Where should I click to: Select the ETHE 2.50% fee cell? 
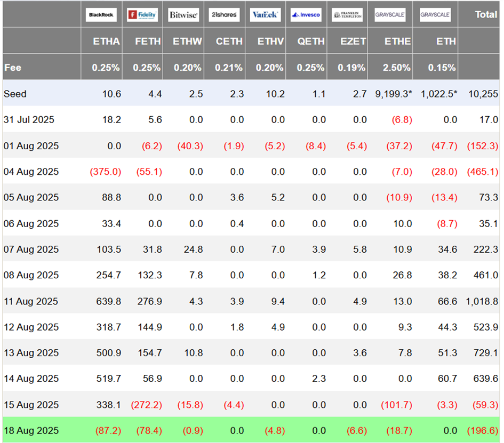click(396, 68)
